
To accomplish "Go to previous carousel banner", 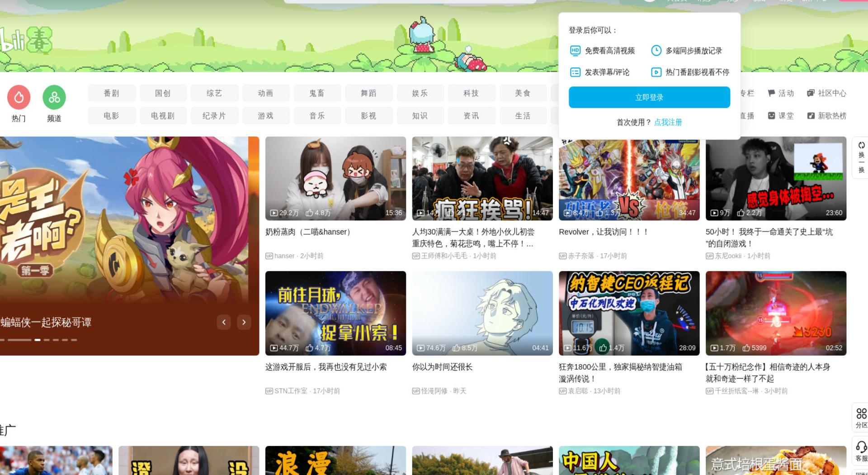I will point(224,322).
